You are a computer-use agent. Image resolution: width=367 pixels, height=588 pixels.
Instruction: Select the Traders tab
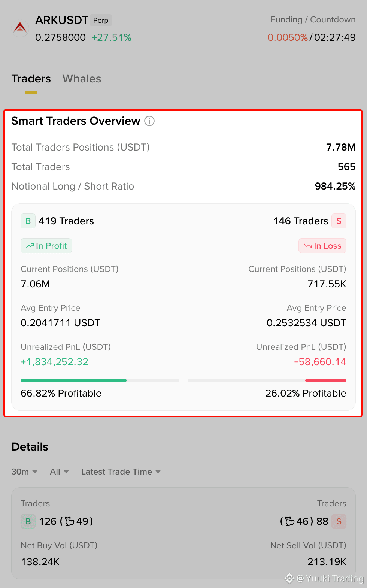pos(31,79)
